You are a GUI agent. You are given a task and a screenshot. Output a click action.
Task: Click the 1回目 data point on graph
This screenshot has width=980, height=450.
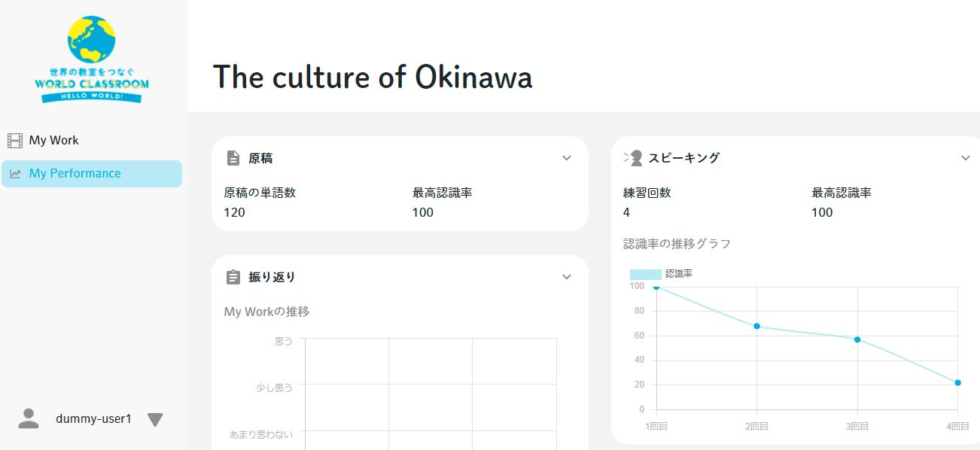[656, 287]
